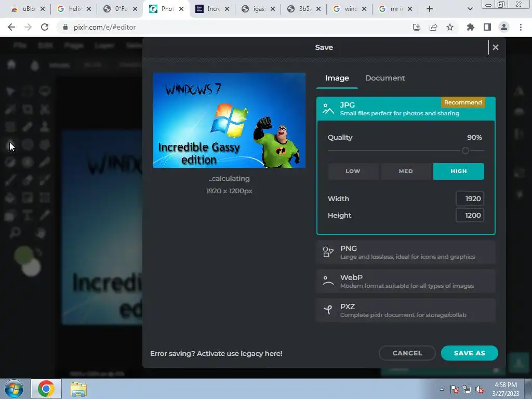The height and width of the screenshot is (399, 532).
Task: Select the WebP format option
Action: (x=406, y=281)
